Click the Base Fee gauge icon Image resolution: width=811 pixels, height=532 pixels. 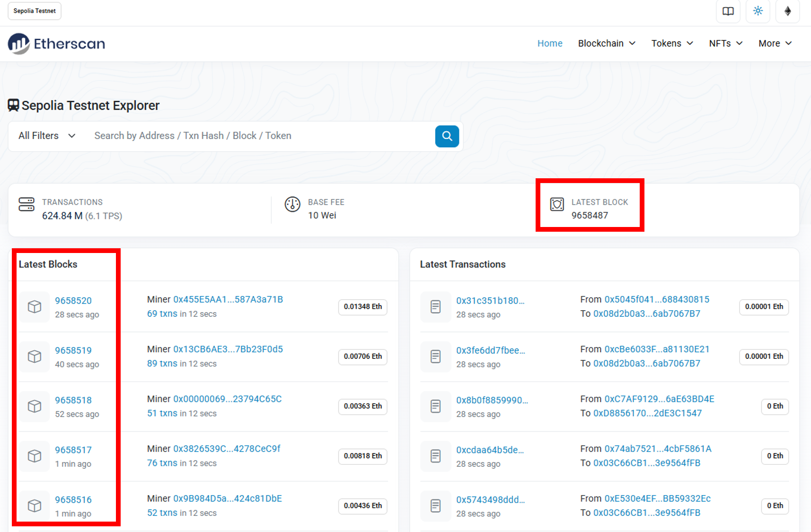[292, 204]
